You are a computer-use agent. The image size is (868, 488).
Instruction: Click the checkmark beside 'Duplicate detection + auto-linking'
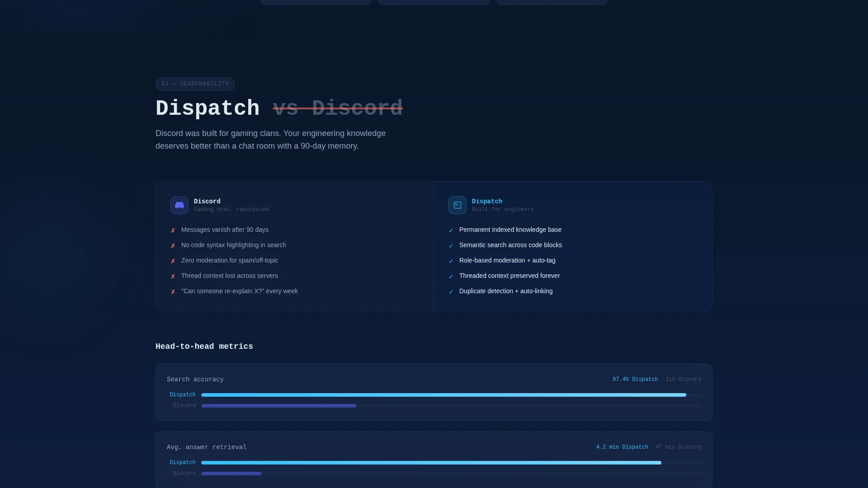pyautogui.click(x=451, y=292)
